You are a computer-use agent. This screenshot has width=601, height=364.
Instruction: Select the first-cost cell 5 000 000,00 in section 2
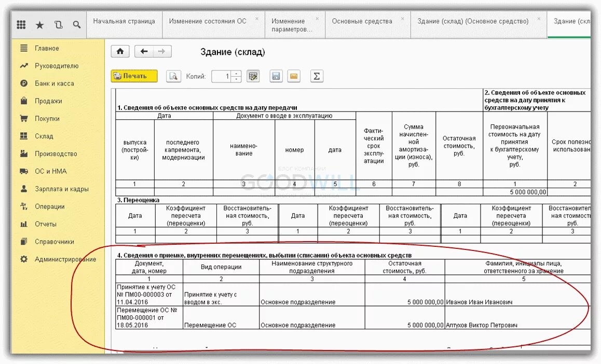(515, 192)
